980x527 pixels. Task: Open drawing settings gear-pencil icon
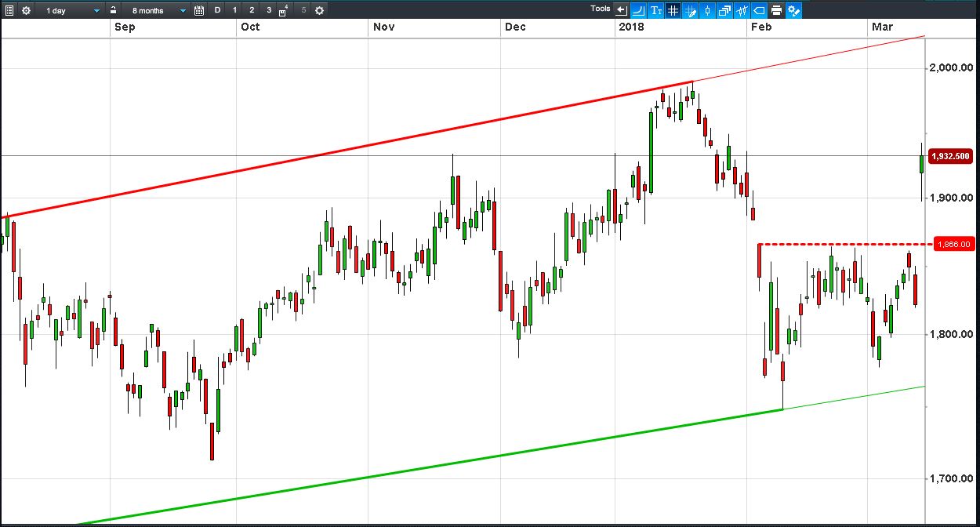pos(793,10)
